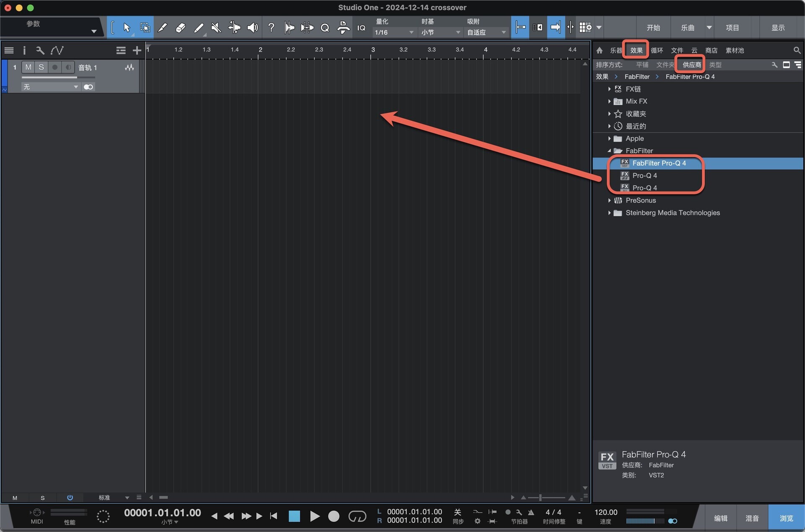The width and height of the screenshot is (805, 532).
Task: Toggle the loop button in transport
Action: tap(357, 516)
